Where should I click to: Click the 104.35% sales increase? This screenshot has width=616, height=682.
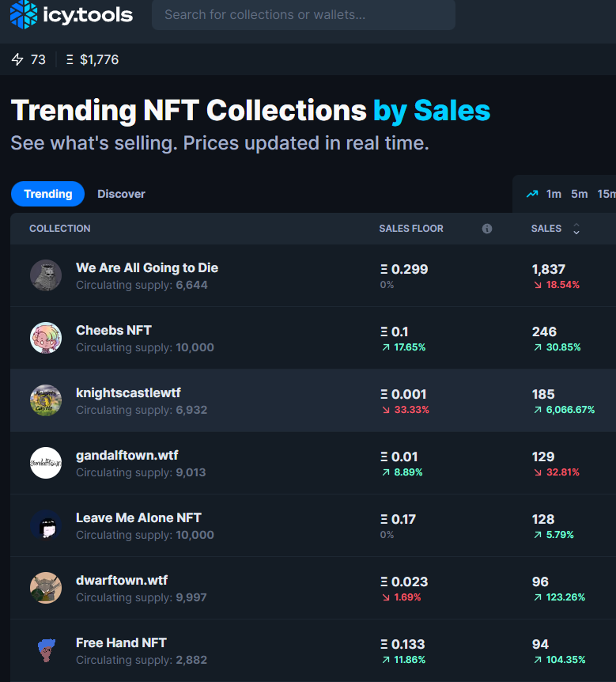point(565,660)
